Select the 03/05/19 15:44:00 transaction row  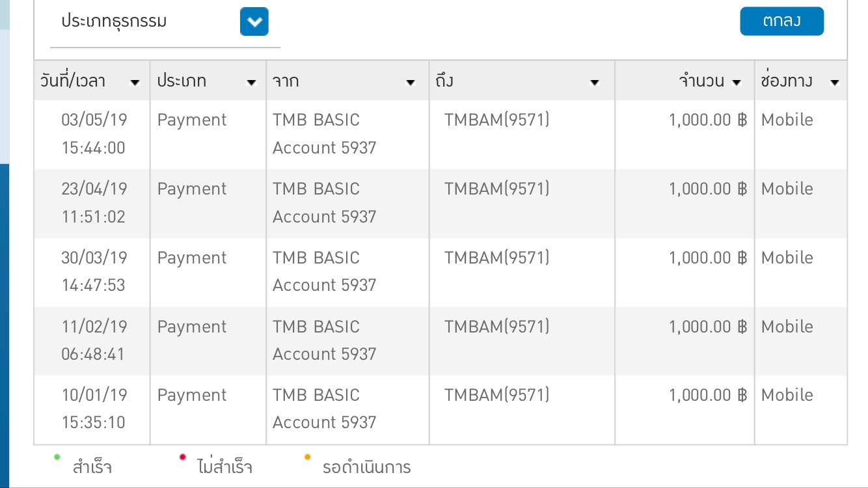coord(94,134)
